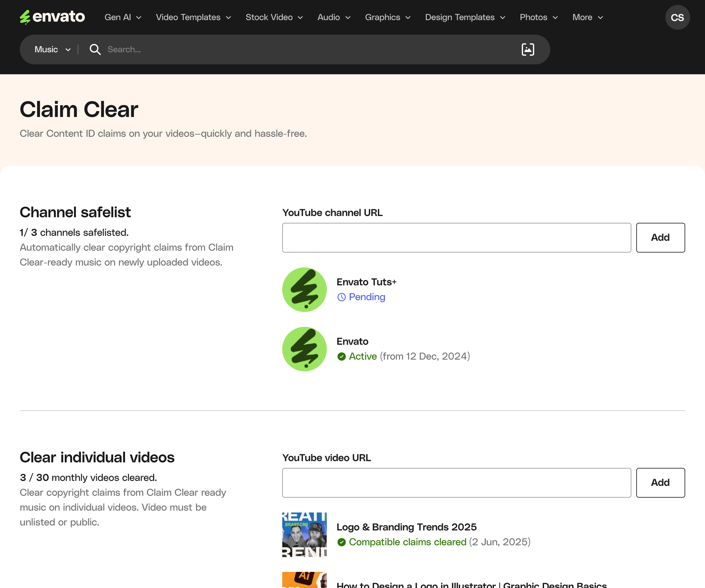Focus the YouTube video URL field
The width and height of the screenshot is (705, 588).
tap(456, 482)
